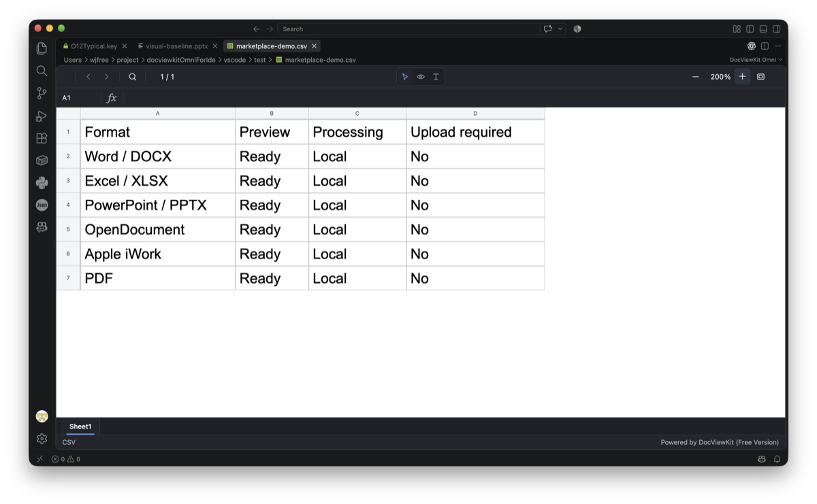Zoom out with the minus button
Viewport: 817px width, 504px height.
[695, 77]
